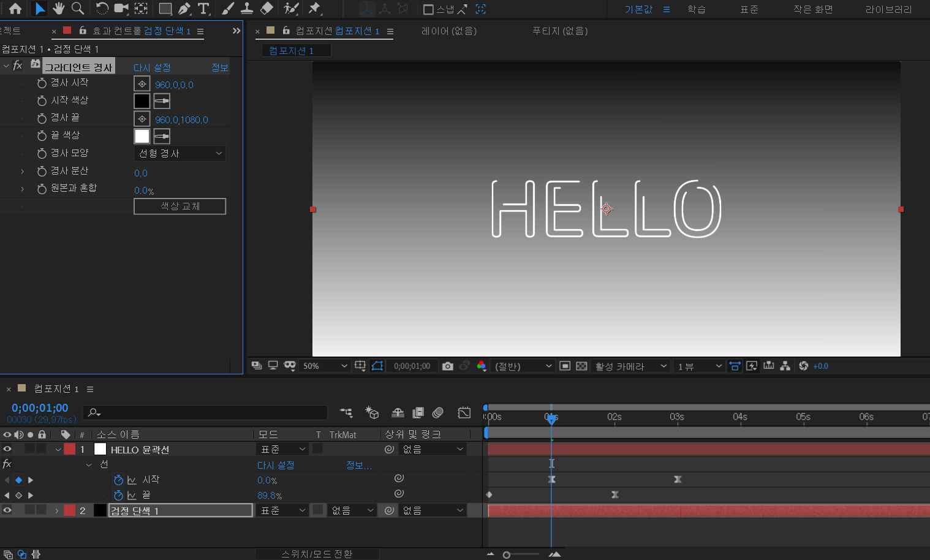Open the Graph Editor in timeline

pyautogui.click(x=464, y=413)
